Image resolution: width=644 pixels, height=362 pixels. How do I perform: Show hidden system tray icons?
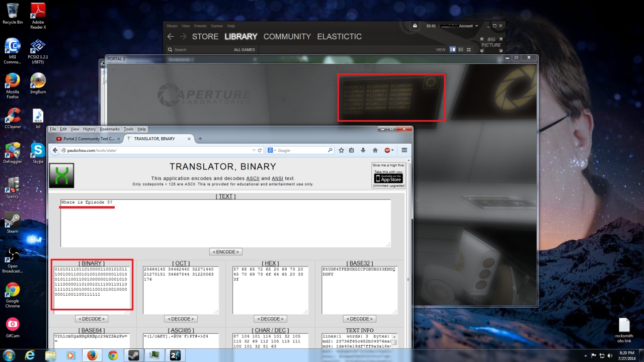pyautogui.click(x=587, y=355)
